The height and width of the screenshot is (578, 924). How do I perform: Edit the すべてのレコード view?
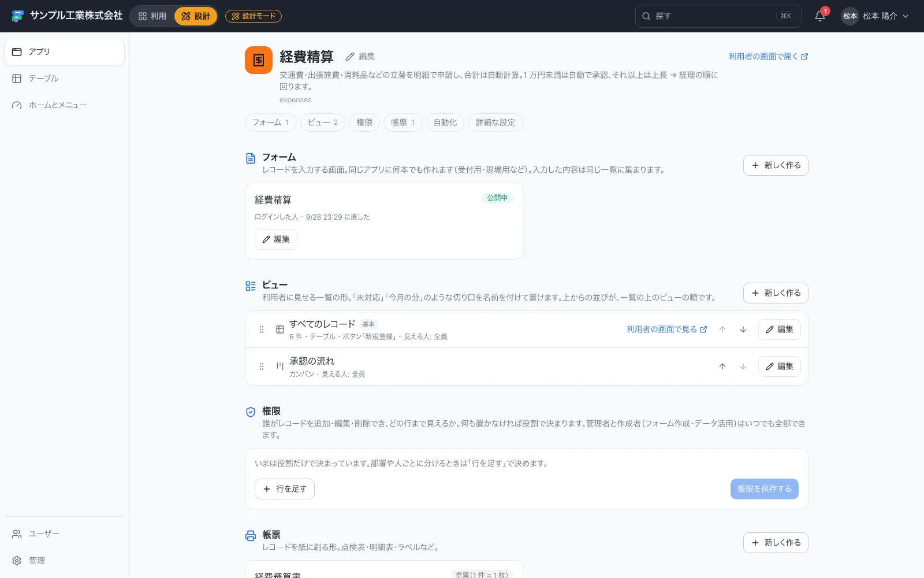[780, 329]
